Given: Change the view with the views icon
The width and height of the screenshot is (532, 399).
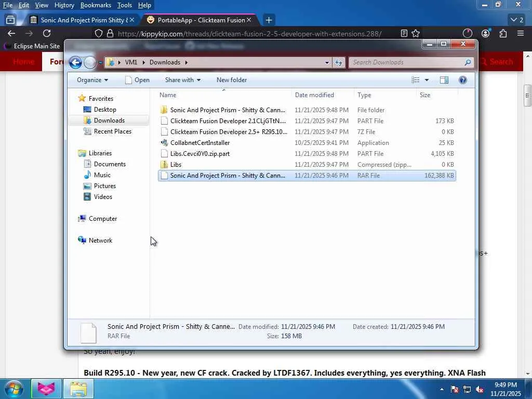Looking at the screenshot, I should point(415,80).
